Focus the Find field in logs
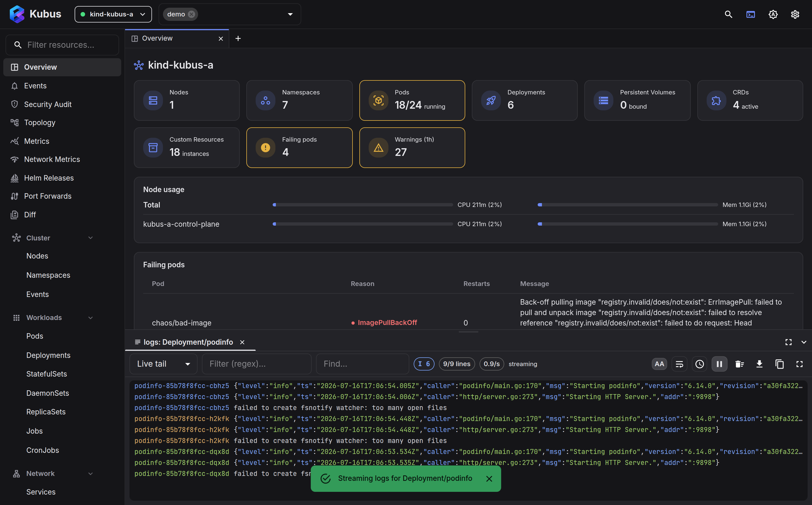812x505 pixels. coord(362,364)
